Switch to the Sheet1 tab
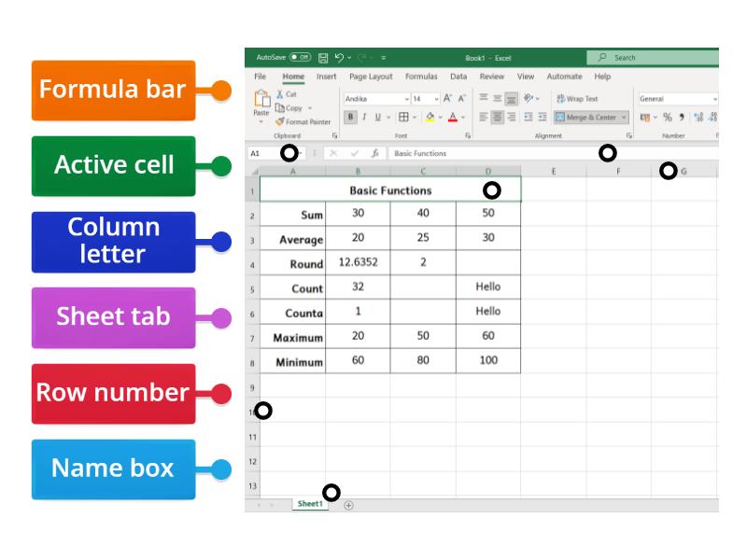 coord(309,504)
